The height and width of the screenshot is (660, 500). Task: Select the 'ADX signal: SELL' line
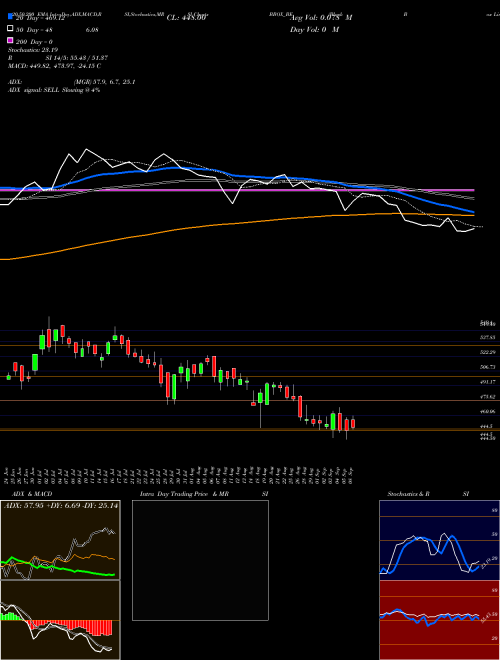point(54,90)
